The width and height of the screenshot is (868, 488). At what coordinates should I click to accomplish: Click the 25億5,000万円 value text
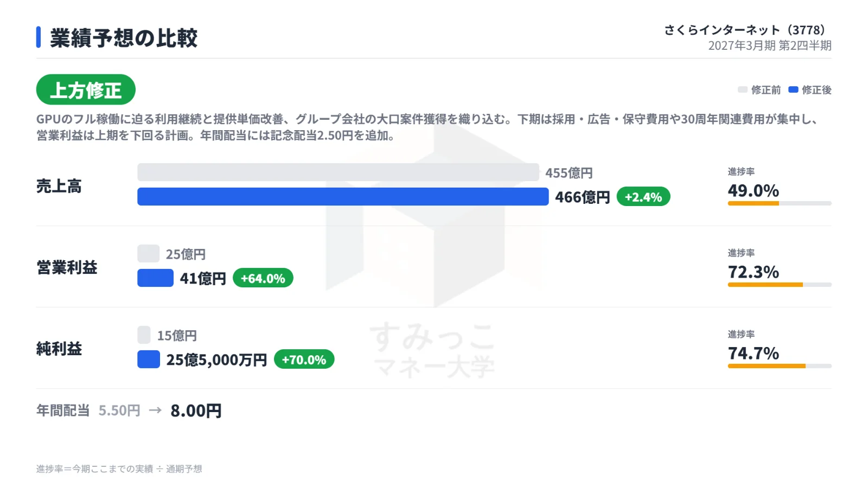pos(216,359)
